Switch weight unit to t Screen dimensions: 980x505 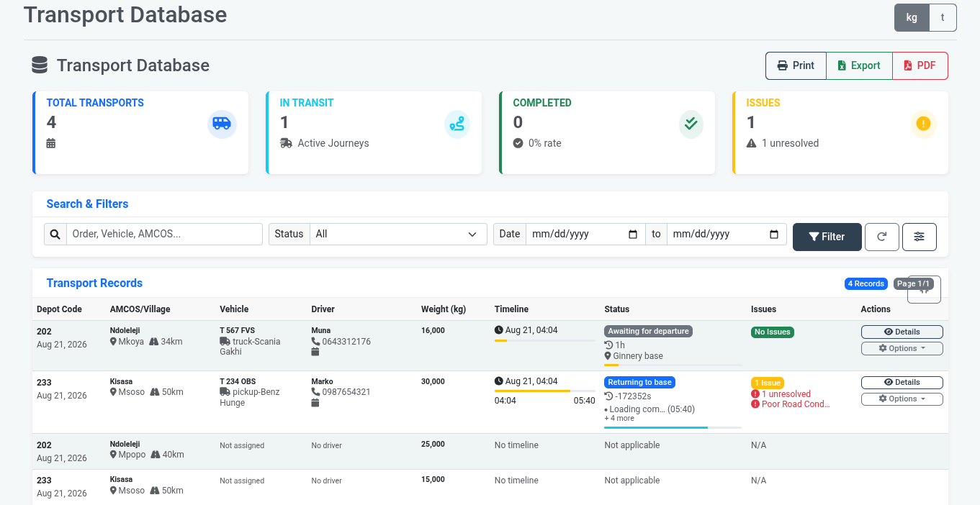tap(943, 18)
